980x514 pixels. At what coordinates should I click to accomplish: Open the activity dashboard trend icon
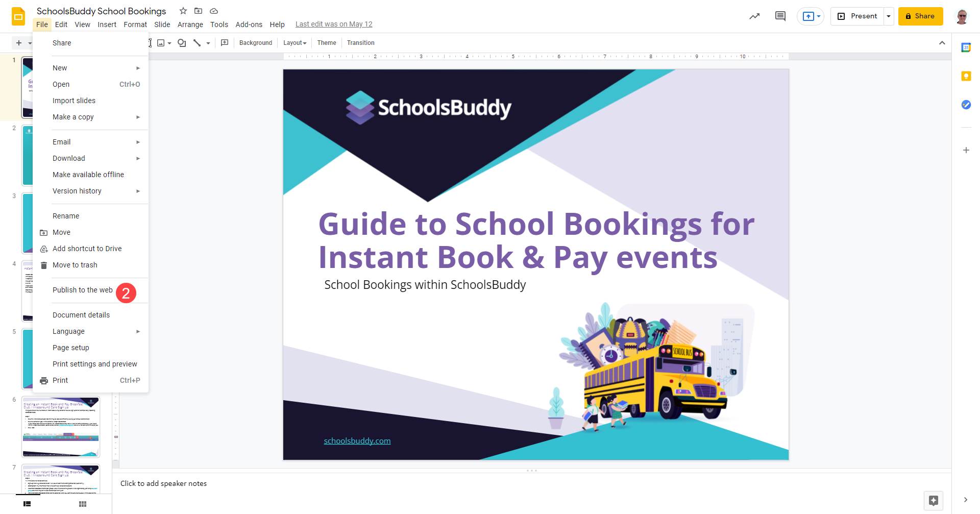pyautogui.click(x=754, y=16)
